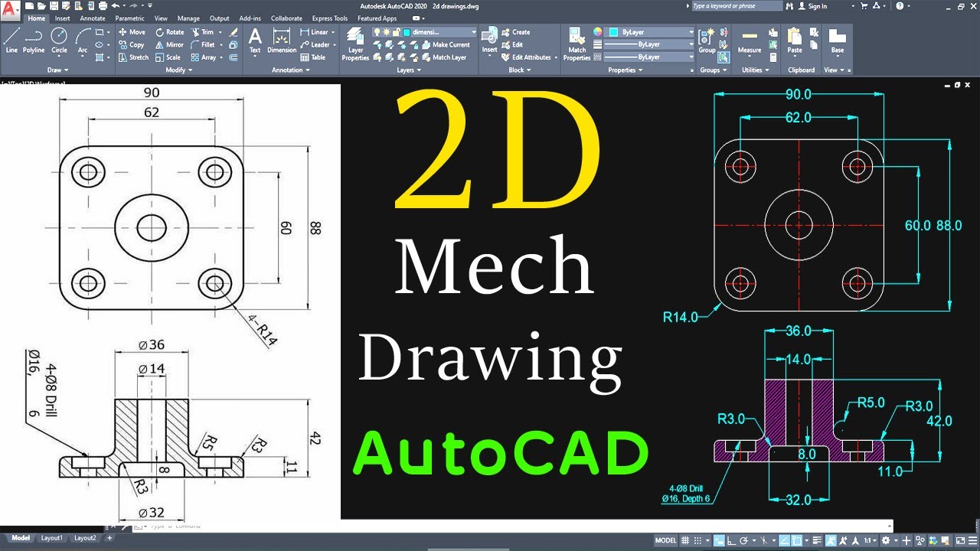Open the Linear dimension dropdown arrow
This screenshot has height=551, width=980.
click(x=332, y=32)
